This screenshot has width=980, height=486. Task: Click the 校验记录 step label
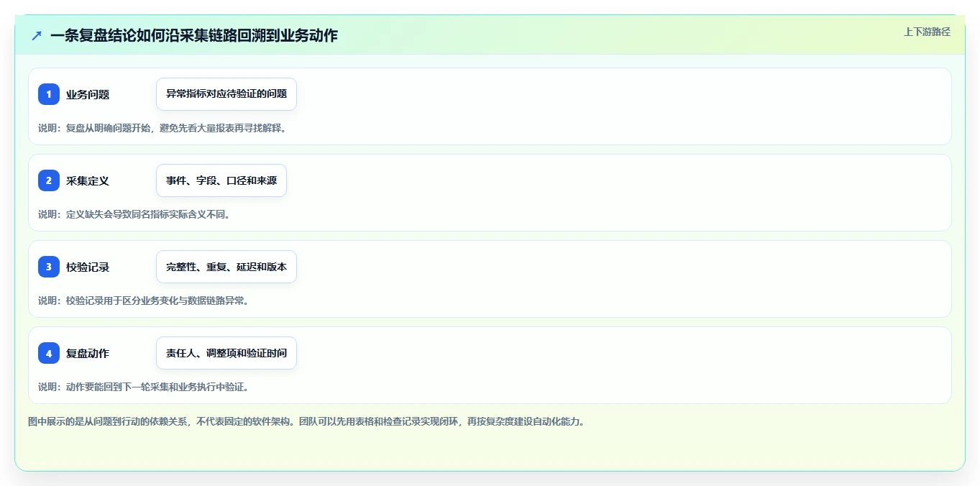click(x=88, y=267)
